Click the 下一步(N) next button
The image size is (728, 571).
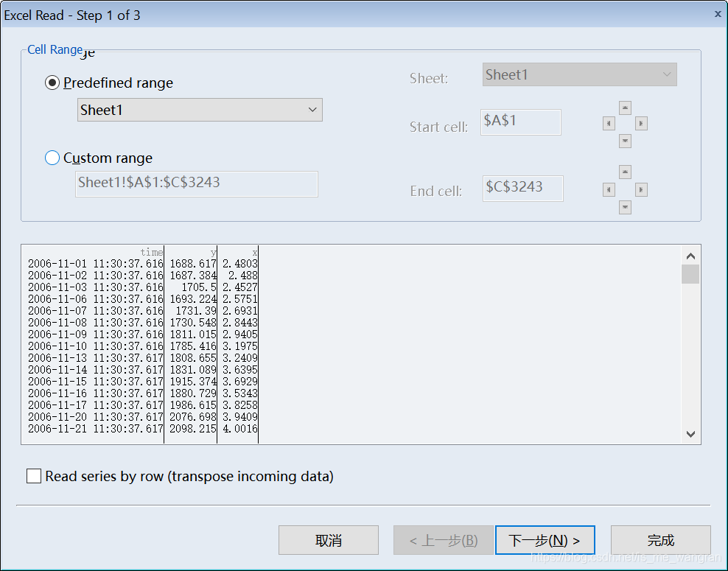pos(545,540)
